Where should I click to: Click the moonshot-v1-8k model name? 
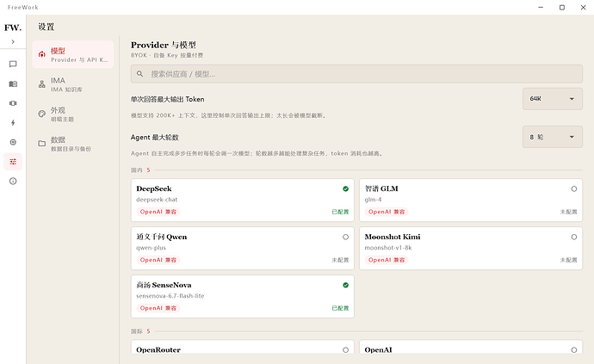[x=388, y=248]
